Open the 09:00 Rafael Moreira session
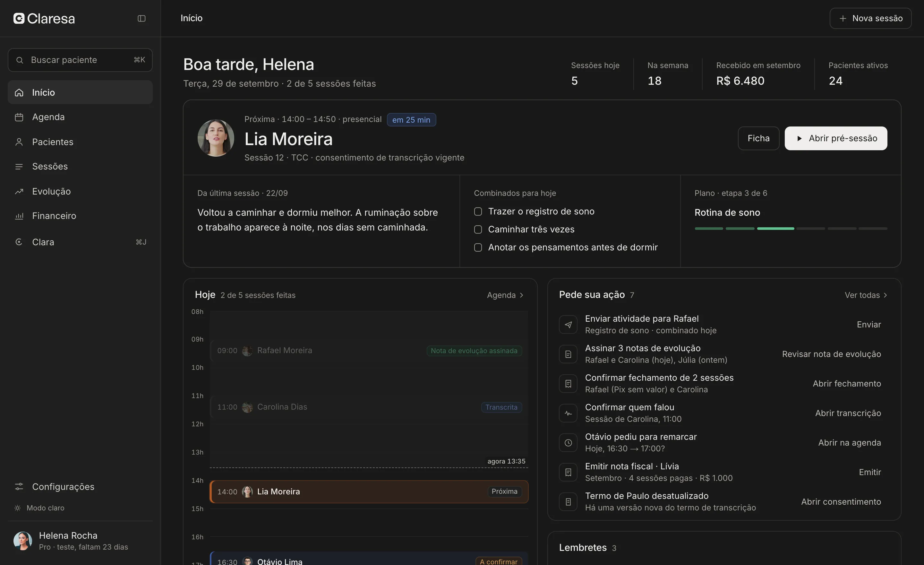This screenshot has width=924, height=565. point(369,351)
